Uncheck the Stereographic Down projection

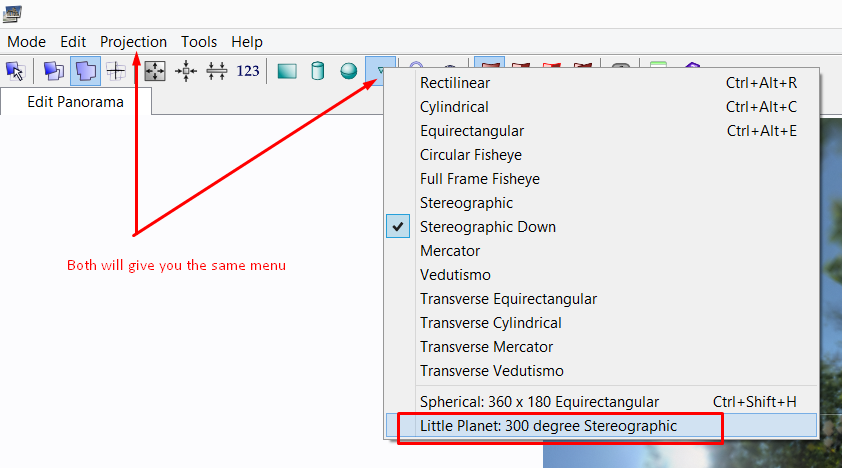[487, 227]
